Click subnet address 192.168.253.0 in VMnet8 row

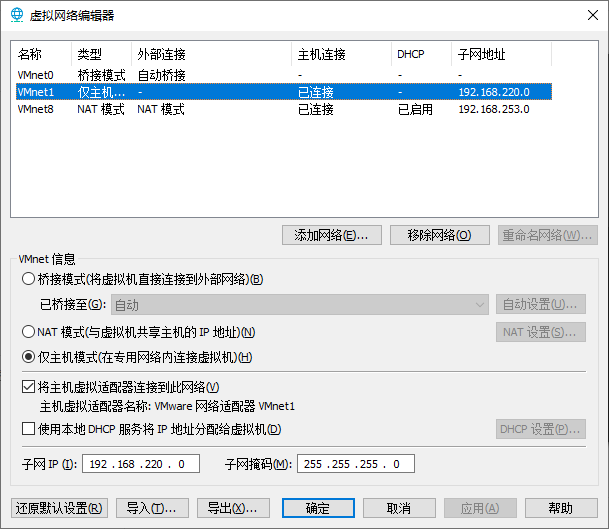[x=494, y=109]
